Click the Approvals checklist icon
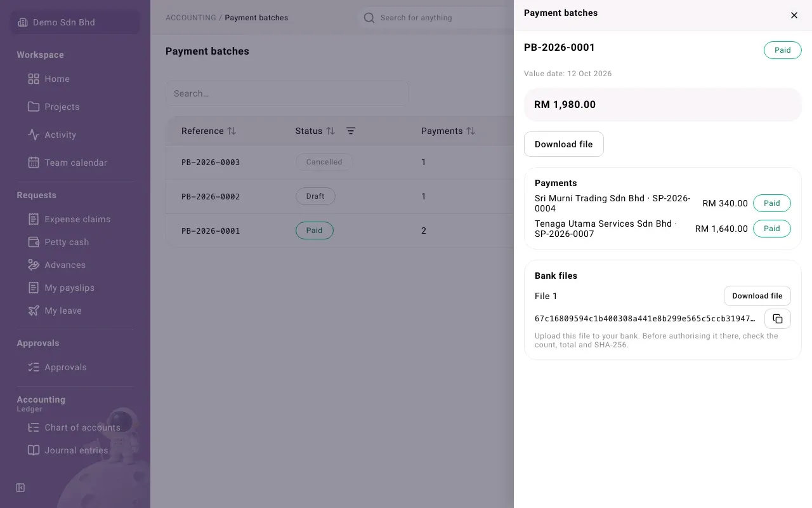Viewport: 812px width, 508px height. [34, 367]
